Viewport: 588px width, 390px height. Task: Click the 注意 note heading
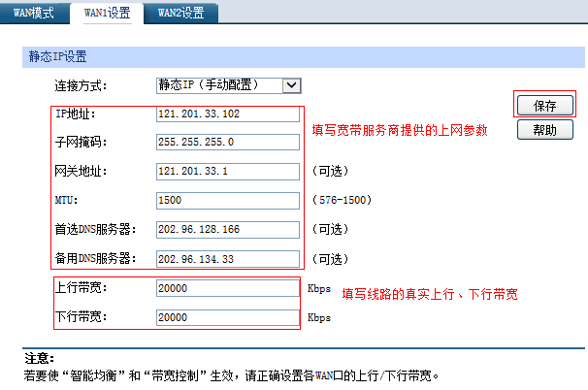(38, 358)
